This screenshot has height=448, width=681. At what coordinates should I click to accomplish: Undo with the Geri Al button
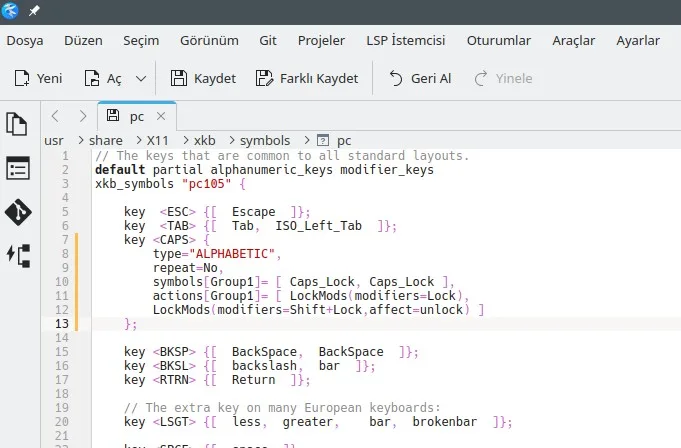[420, 79]
